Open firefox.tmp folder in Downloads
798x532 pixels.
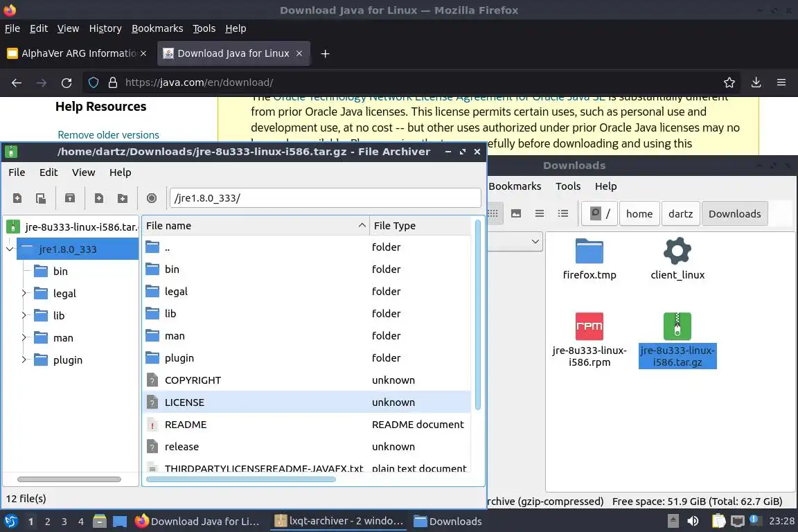pyautogui.click(x=589, y=259)
